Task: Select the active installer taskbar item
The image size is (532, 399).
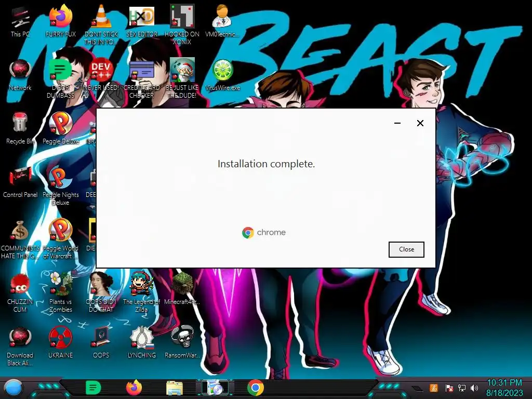Action: (215, 388)
